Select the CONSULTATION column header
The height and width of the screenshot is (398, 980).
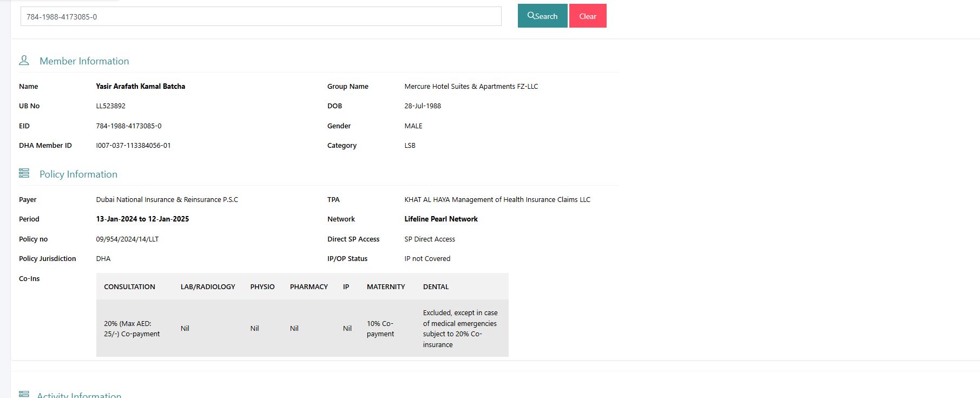pos(129,287)
